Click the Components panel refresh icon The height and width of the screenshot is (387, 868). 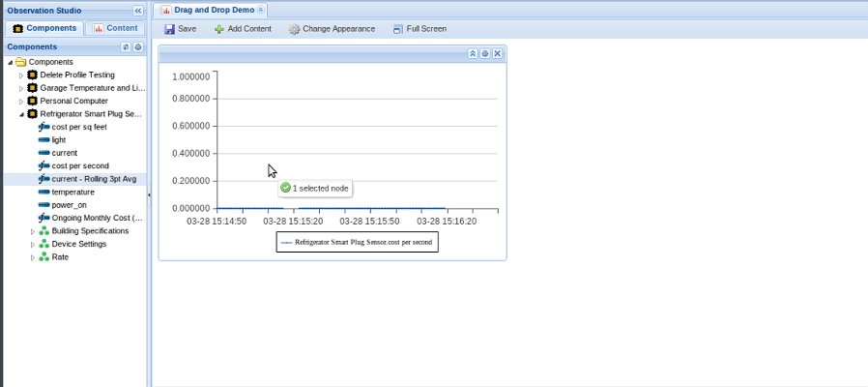pos(126,46)
